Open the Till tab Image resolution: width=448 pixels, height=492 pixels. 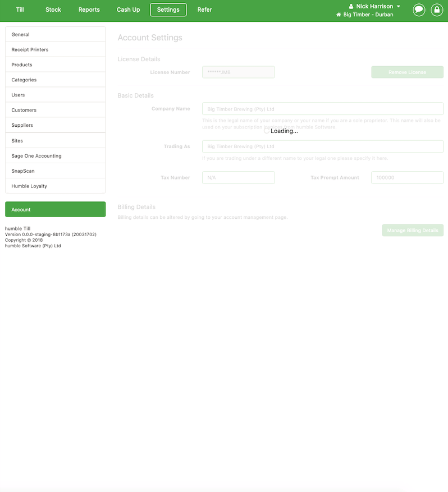(x=20, y=10)
